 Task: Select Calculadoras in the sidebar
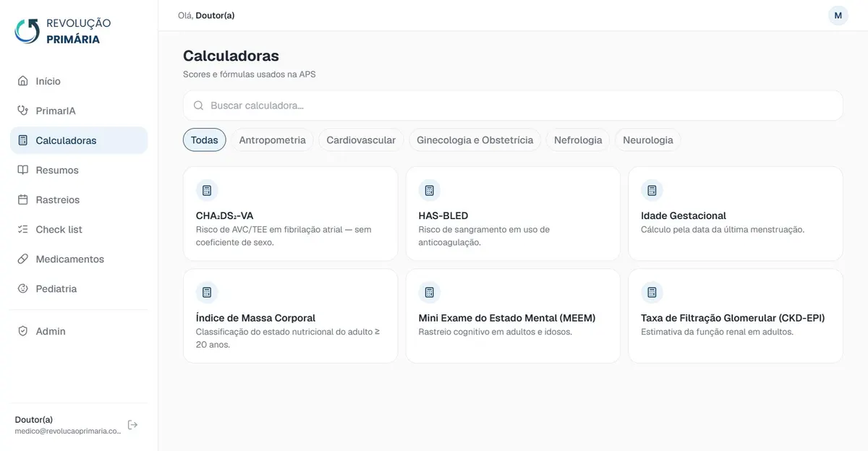pyautogui.click(x=79, y=140)
